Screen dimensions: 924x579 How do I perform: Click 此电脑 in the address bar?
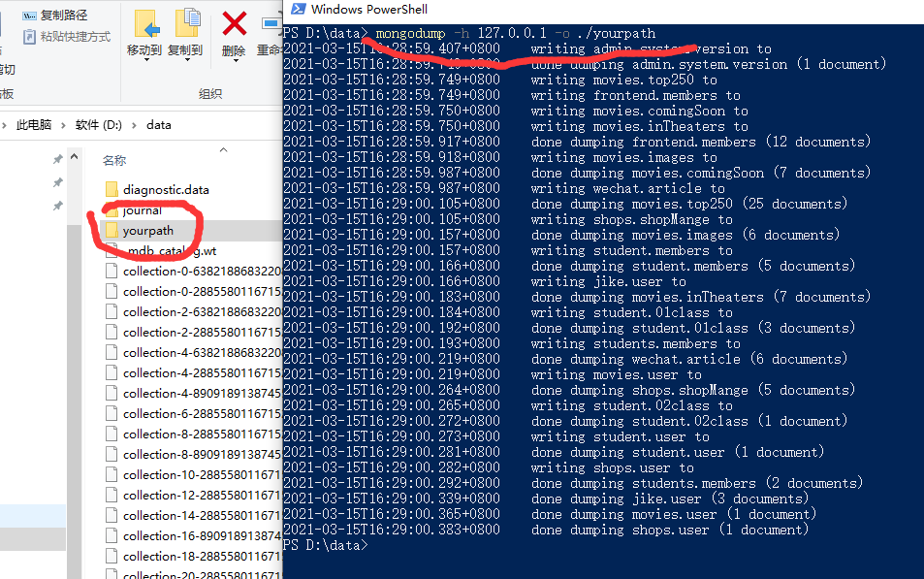[34, 125]
